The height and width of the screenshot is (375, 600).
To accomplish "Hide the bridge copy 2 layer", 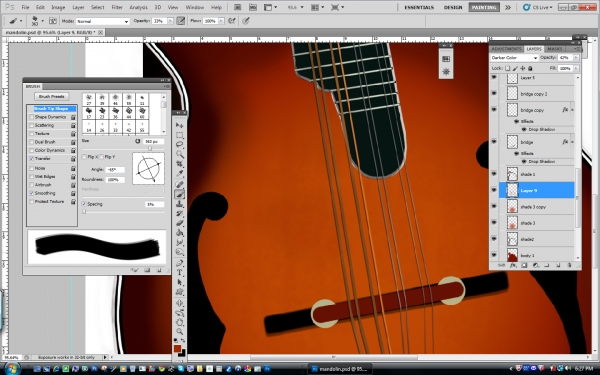I will click(494, 93).
